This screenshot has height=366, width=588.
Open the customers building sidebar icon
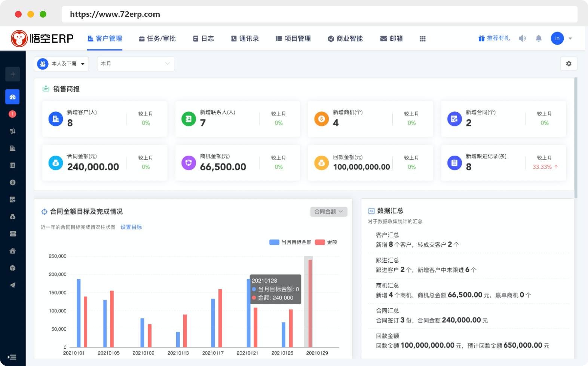click(x=12, y=148)
